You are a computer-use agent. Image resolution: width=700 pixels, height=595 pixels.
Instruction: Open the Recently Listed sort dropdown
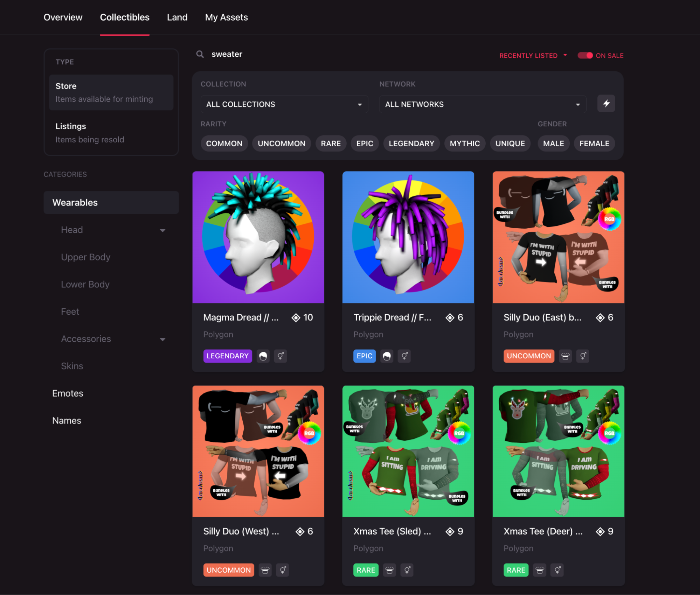(533, 56)
